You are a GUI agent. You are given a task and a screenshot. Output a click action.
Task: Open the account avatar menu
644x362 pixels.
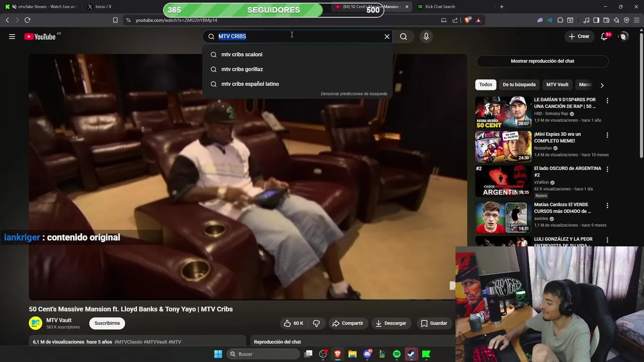(x=624, y=36)
